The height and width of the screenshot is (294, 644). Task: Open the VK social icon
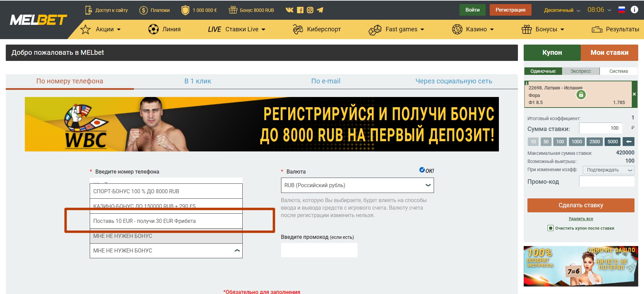pyautogui.click(x=290, y=10)
